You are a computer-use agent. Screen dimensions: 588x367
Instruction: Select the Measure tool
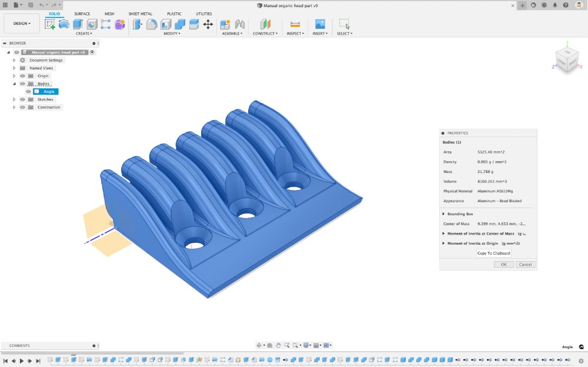pos(295,24)
